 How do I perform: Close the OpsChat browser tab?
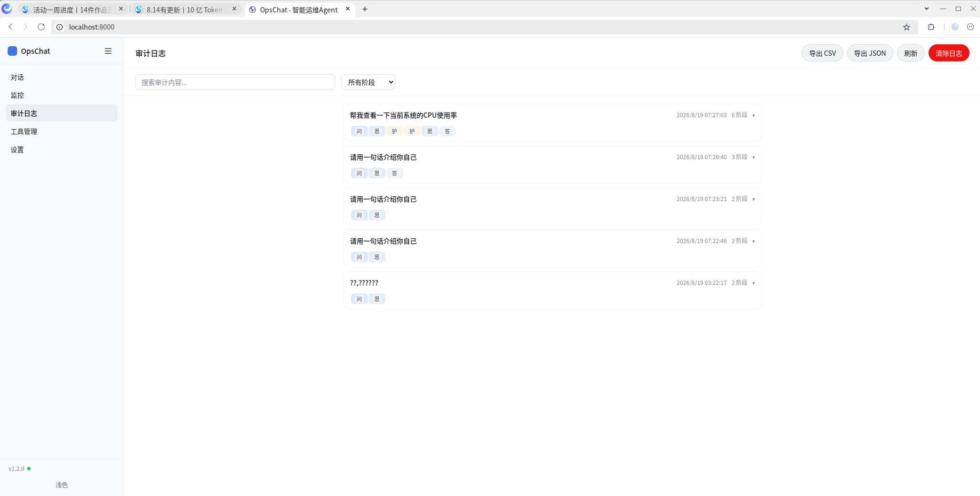(348, 9)
